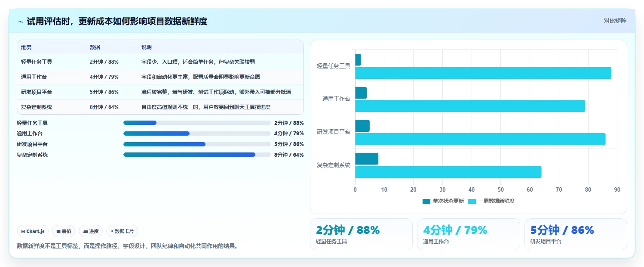This screenshot has height=267, width=644.
Task: Select the 进度 tag chip
Action: pos(91,231)
